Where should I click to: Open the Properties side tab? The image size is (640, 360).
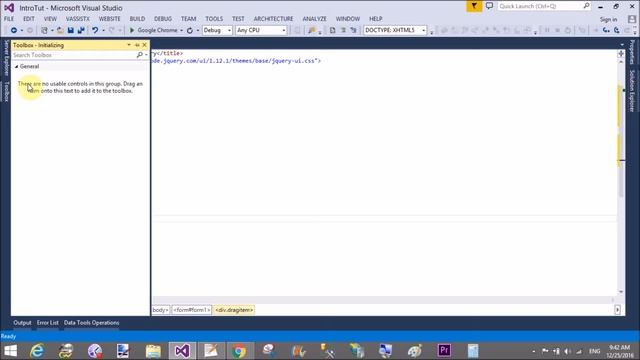coord(632,52)
